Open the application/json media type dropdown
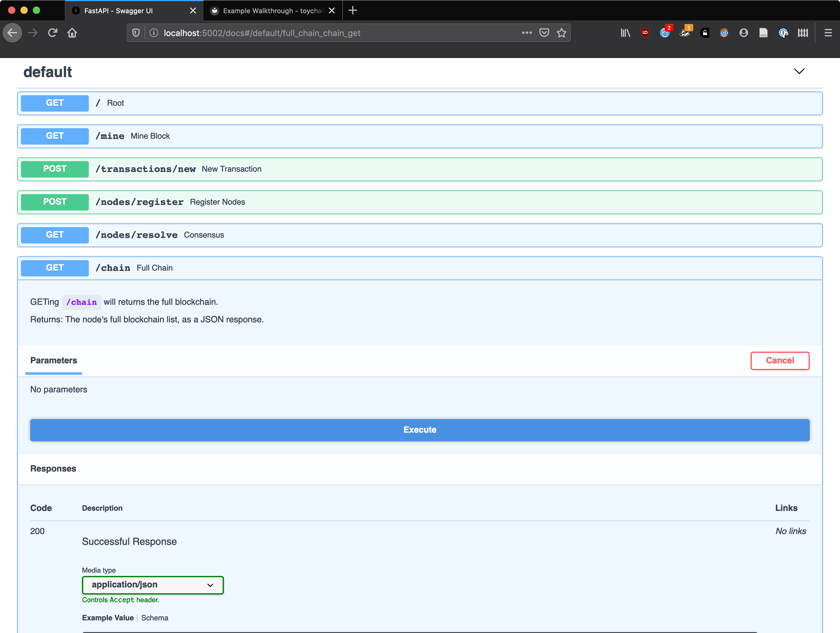Viewport: 840px width, 633px height. [x=153, y=585]
